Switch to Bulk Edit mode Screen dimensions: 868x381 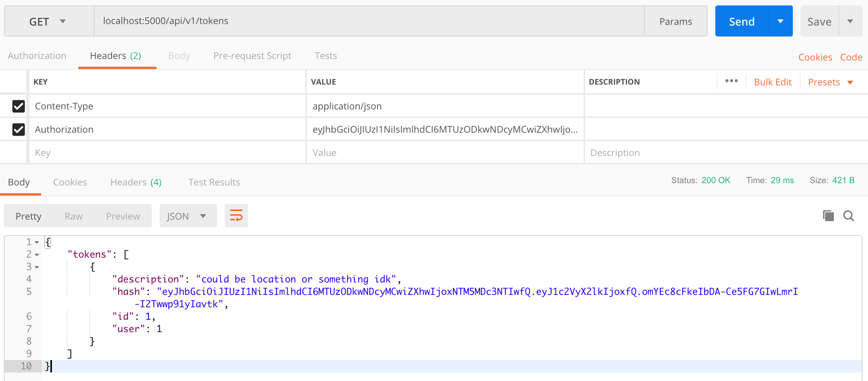point(773,82)
